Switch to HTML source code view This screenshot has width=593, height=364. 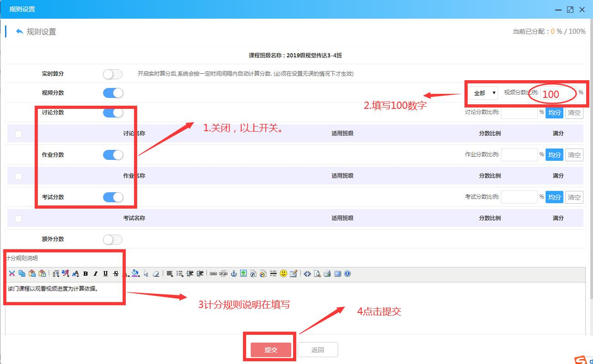(x=307, y=274)
